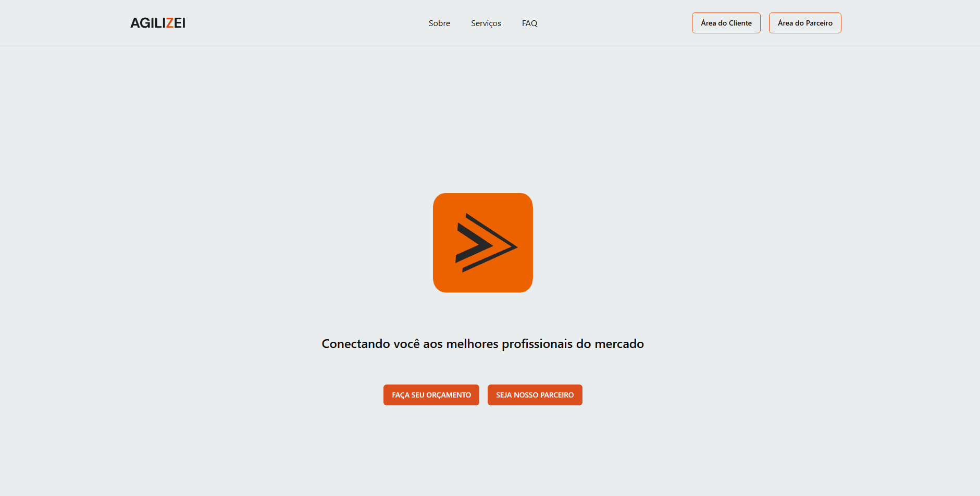
Task: Click the AGILIZEI logo in the header
Action: click(158, 23)
